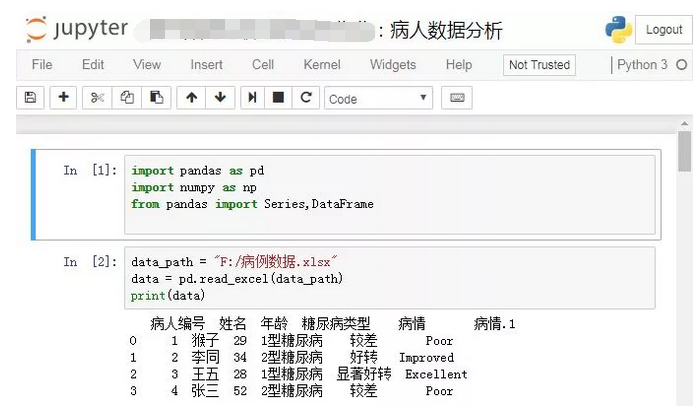Open the Edit menu
Viewport: 699px width, 409px height.
click(x=93, y=65)
